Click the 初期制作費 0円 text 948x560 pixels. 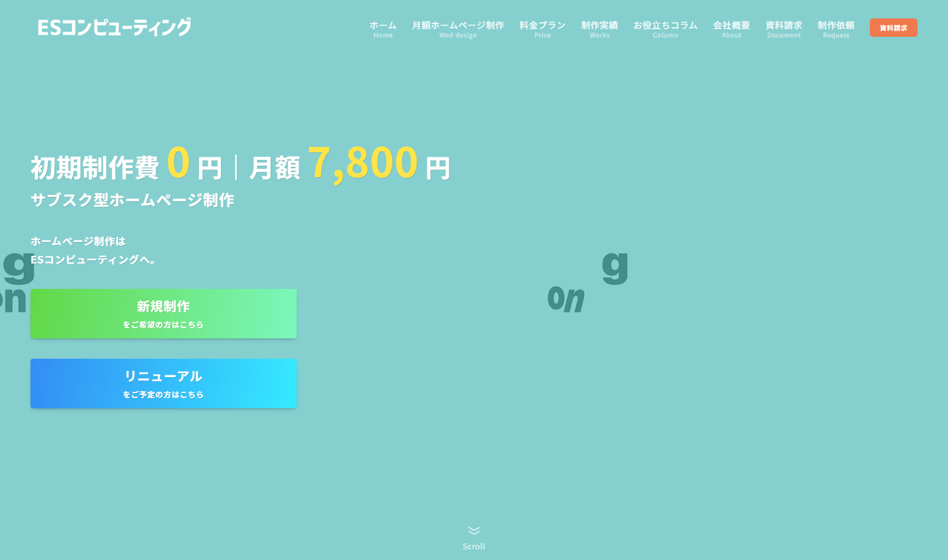[x=127, y=165]
